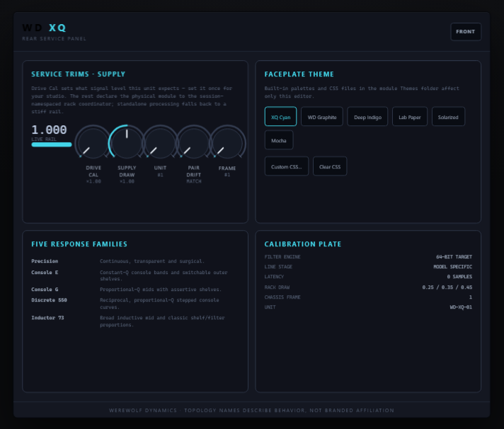Click the Unit knob
504x429 pixels.
160,143
